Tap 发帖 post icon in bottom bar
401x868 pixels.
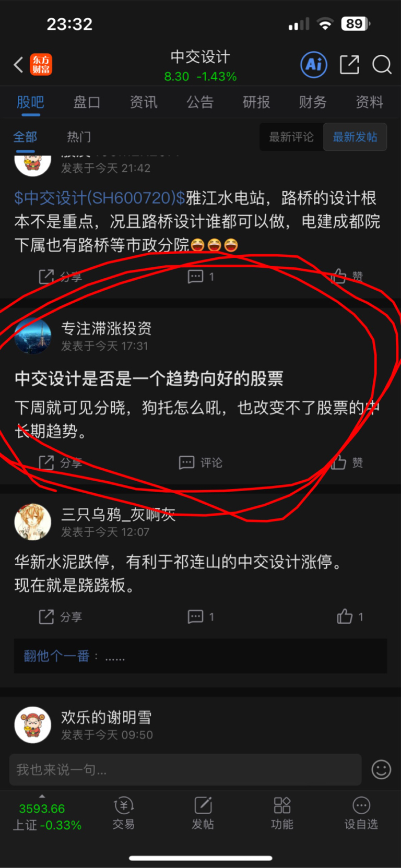[203, 813]
